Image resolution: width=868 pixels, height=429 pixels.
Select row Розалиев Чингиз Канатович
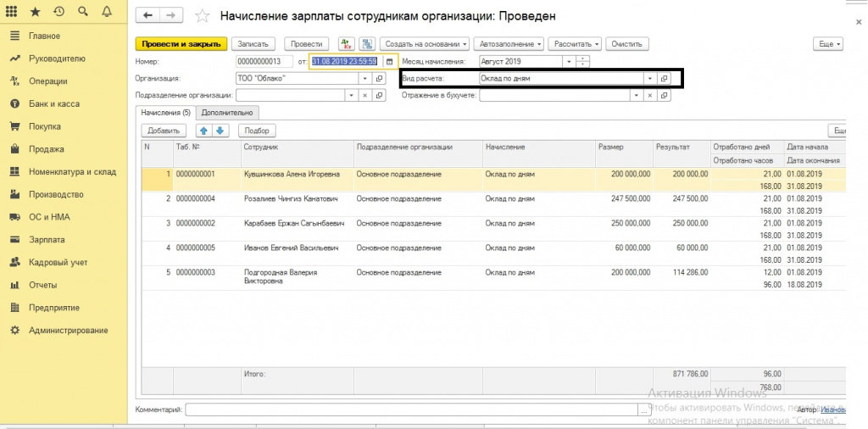494,204
